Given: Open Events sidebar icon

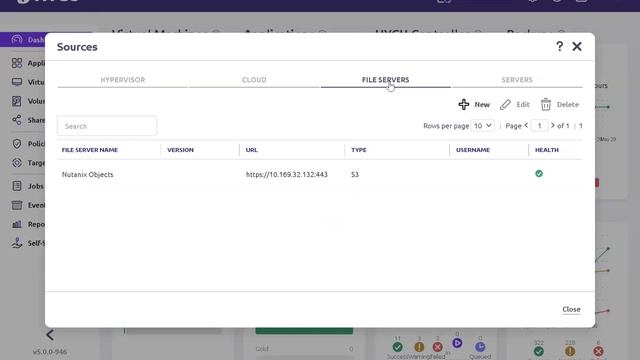Looking at the screenshot, I should tap(17, 205).
